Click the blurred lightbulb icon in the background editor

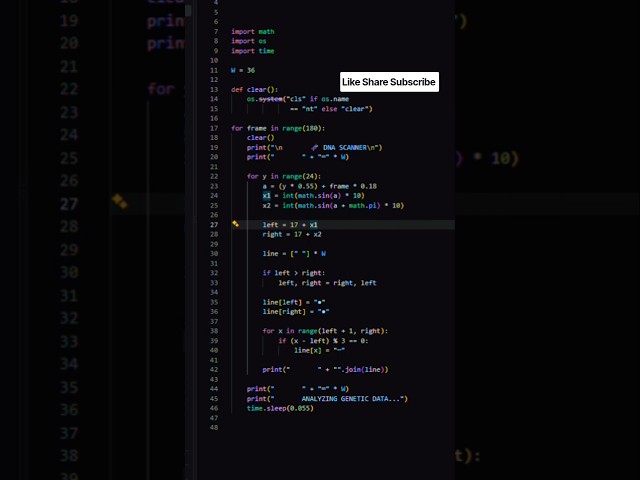pos(120,201)
